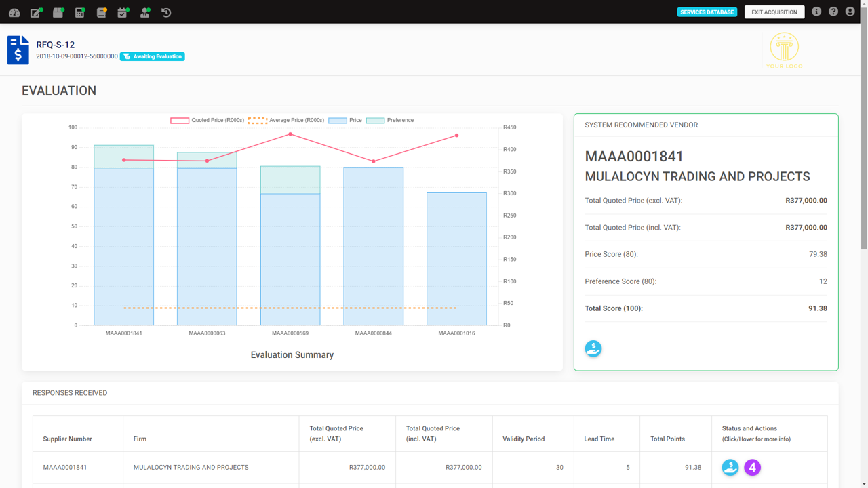Toggle Preference legend in chart
Image resolution: width=868 pixels, height=488 pixels.
pyautogui.click(x=390, y=120)
